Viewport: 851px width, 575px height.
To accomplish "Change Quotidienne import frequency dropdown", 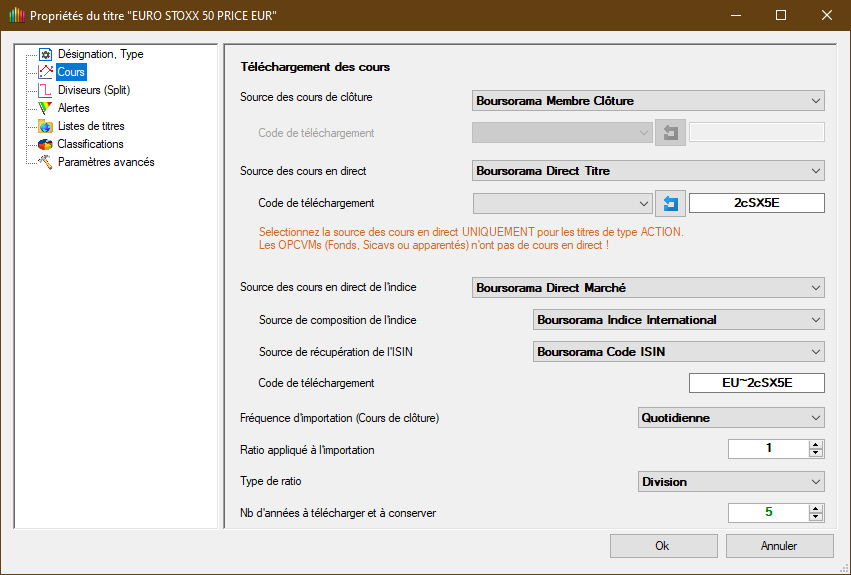I will pyautogui.click(x=730, y=417).
